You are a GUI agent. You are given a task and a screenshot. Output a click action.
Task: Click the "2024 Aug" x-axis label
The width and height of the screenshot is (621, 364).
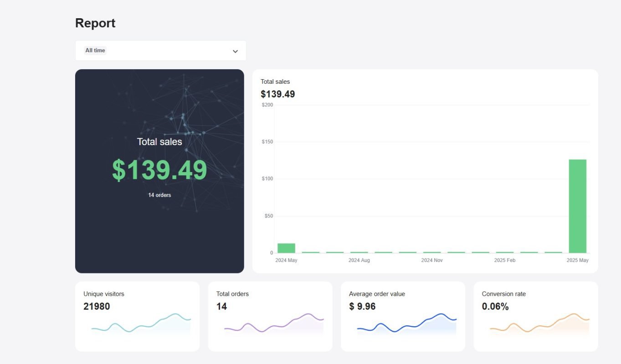click(x=359, y=260)
